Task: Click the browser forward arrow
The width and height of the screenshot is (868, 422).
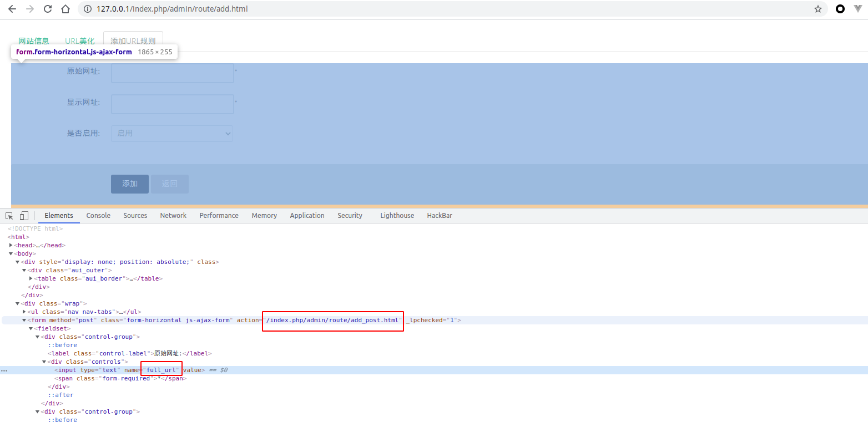Action: coord(30,9)
